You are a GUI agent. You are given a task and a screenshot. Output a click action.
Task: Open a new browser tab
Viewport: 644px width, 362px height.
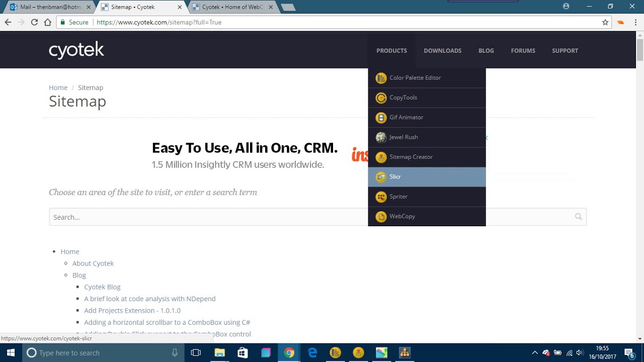[288, 7]
